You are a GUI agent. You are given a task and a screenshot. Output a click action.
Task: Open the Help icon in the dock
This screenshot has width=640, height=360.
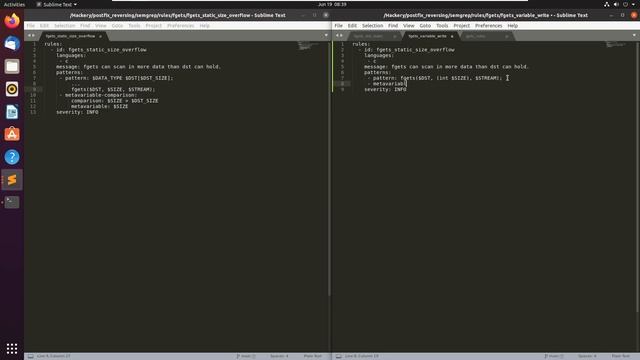click(12, 157)
